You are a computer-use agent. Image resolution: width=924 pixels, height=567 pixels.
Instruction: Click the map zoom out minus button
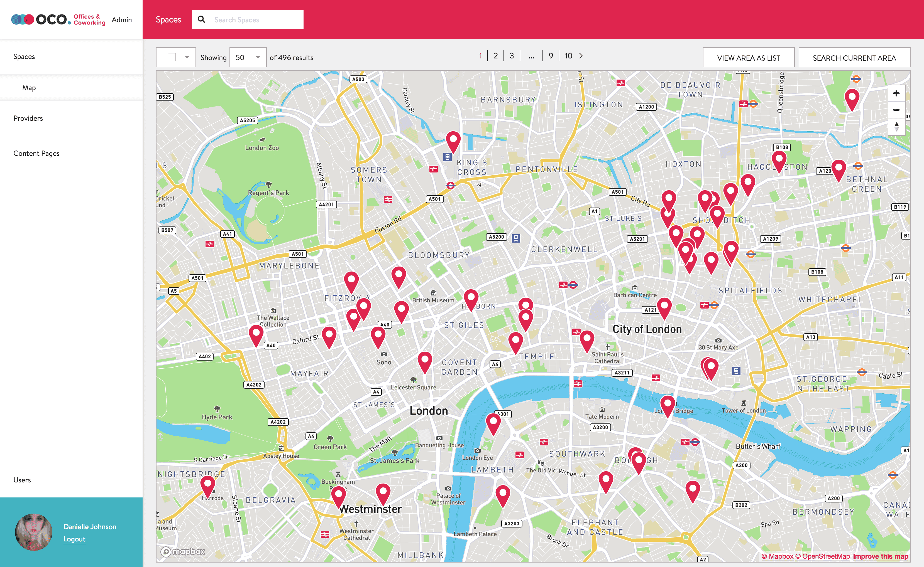coord(896,110)
